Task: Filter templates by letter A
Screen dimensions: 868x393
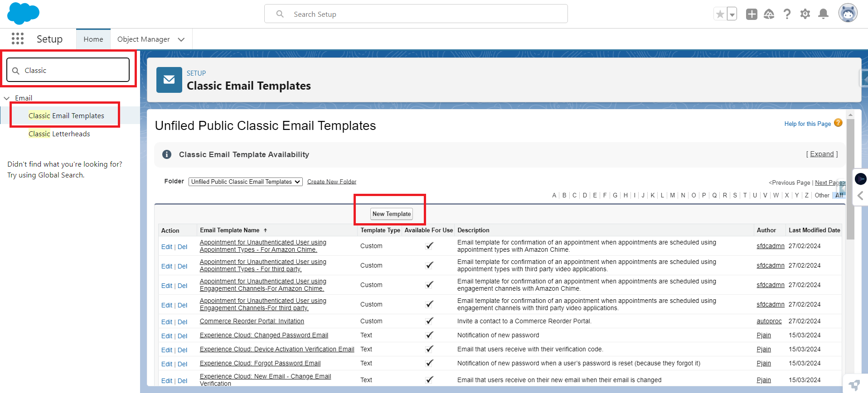Action: coord(554,195)
